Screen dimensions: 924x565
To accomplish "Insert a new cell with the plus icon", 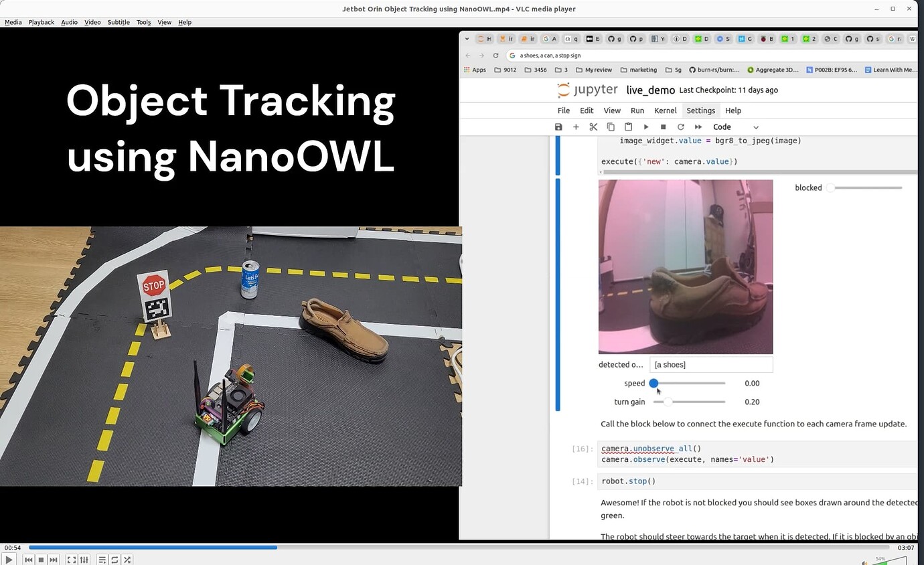I will click(576, 127).
